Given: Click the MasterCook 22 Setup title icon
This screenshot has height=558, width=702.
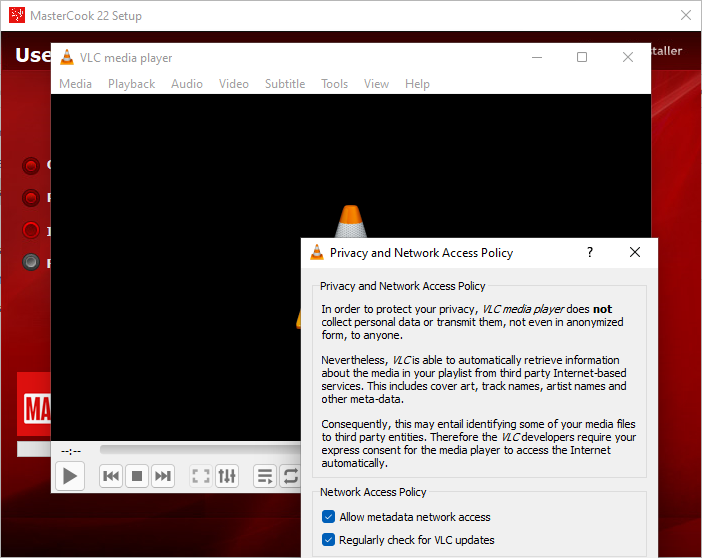Looking at the screenshot, I should (17, 15).
